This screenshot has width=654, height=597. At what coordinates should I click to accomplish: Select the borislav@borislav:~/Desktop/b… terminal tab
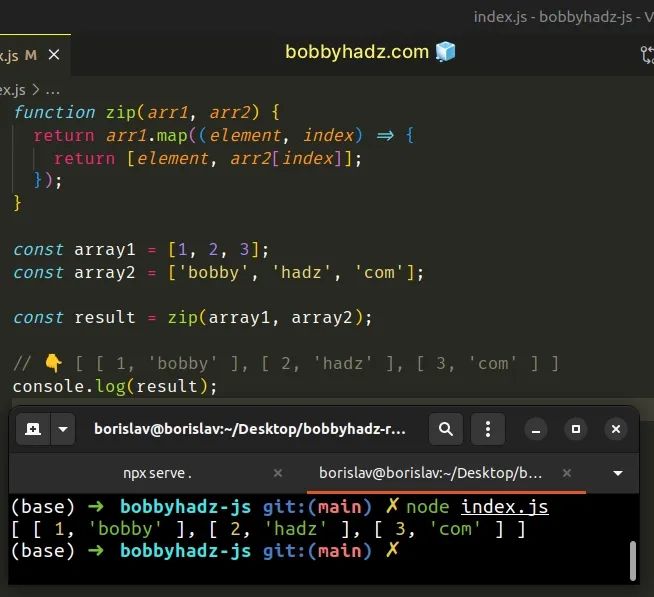(430, 473)
